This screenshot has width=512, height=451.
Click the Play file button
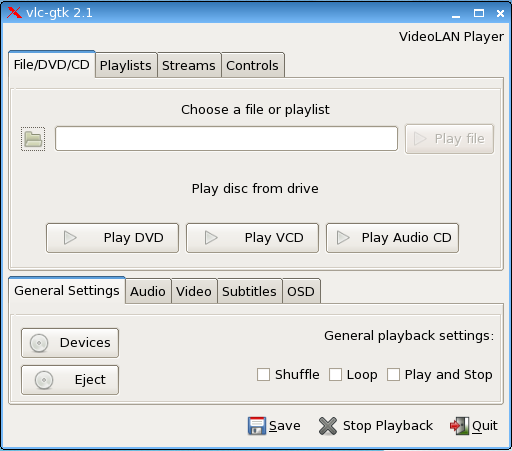(449, 139)
